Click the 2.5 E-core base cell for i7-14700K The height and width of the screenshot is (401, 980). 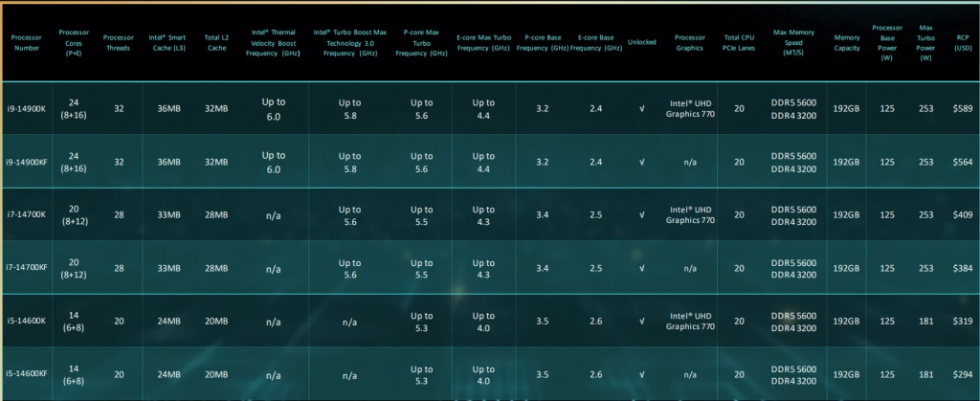tap(595, 215)
